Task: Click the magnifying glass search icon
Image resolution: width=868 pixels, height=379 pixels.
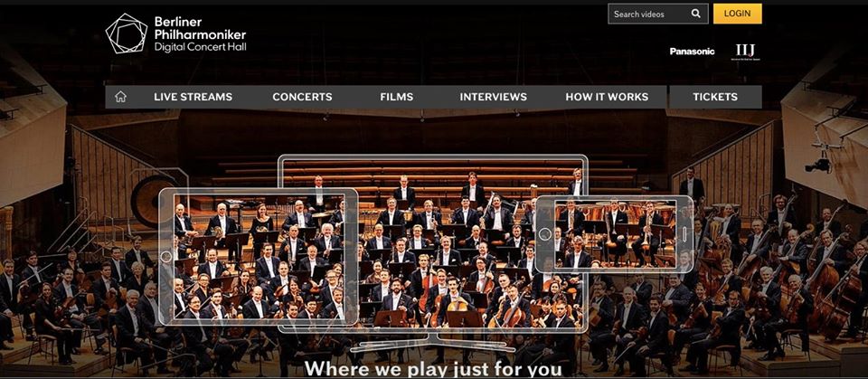Action: tap(696, 14)
